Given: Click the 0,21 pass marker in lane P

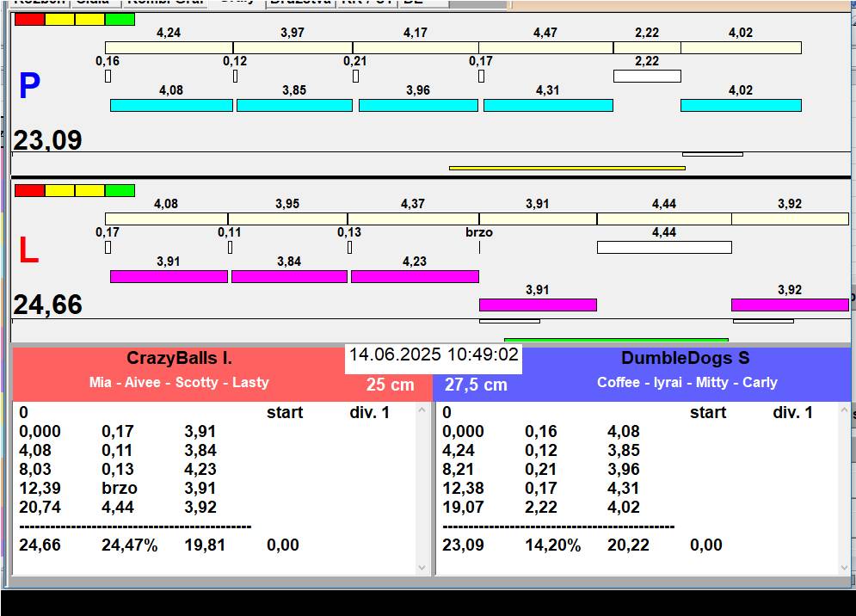Looking at the screenshot, I should pos(356,76).
